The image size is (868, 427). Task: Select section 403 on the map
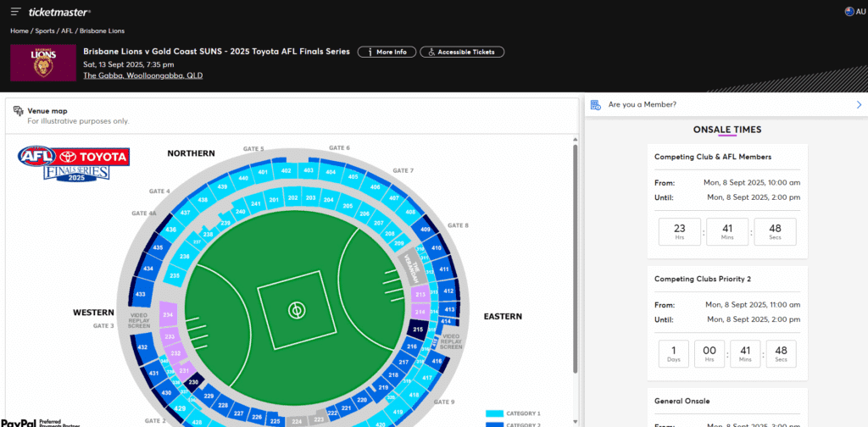(x=309, y=171)
